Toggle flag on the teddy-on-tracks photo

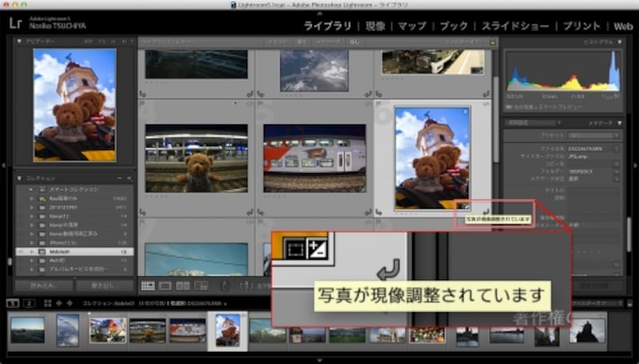(x=142, y=104)
